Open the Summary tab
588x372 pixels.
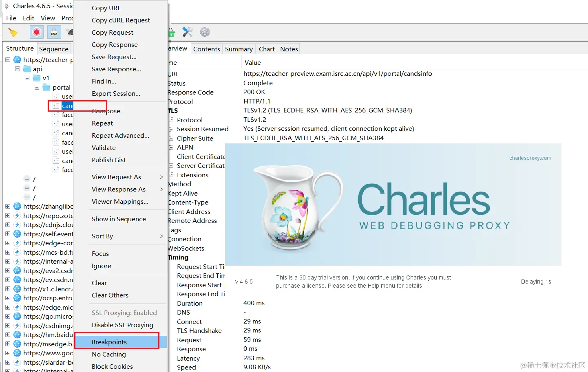239,49
